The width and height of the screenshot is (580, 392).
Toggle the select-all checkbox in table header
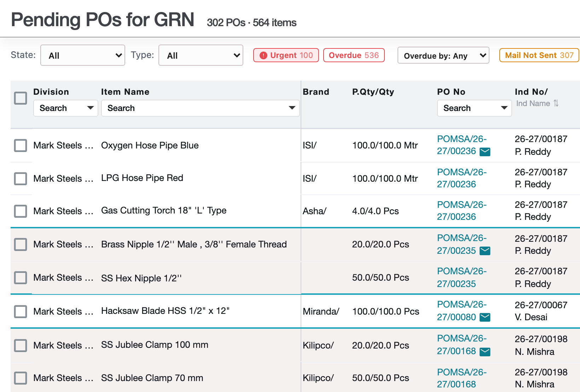tap(21, 98)
